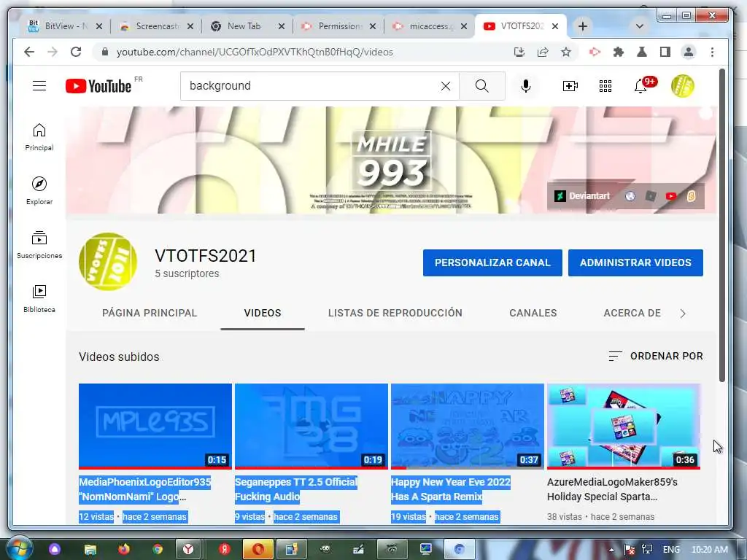Open File Explorer from taskbar

pos(90,549)
